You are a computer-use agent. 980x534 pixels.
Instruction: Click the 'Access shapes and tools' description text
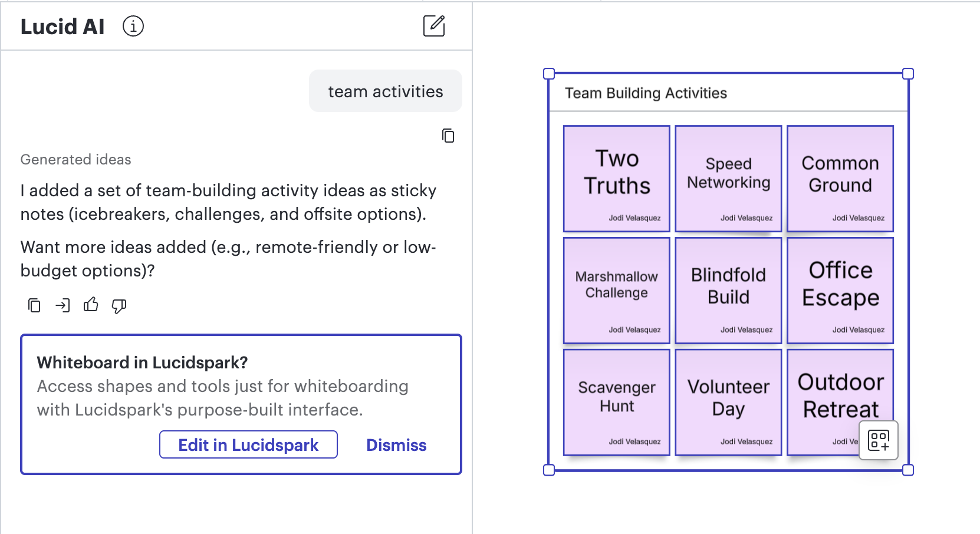coord(223,398)
